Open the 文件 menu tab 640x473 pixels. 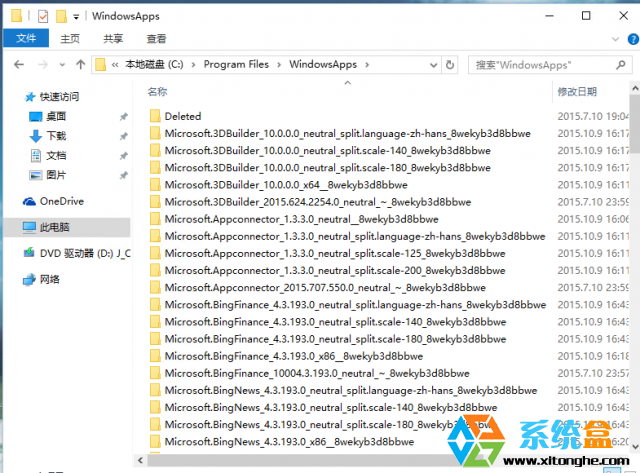click(26, 38)
